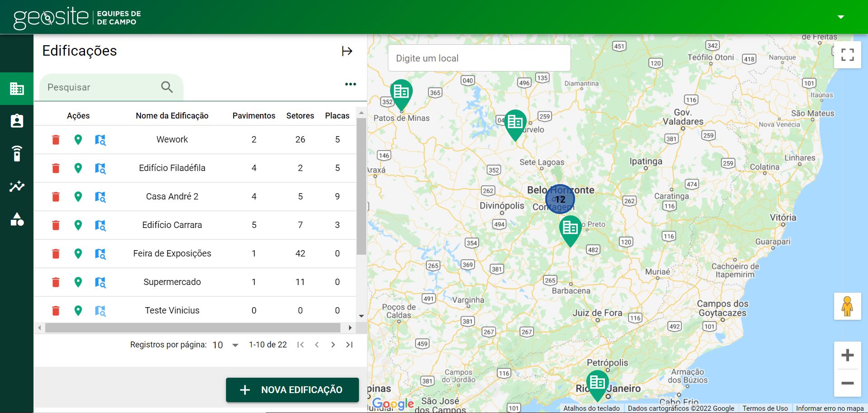Click the 'Digite um local' search field
The width and height of the screenshot is (868, 413).
click(x=479, y=58)
